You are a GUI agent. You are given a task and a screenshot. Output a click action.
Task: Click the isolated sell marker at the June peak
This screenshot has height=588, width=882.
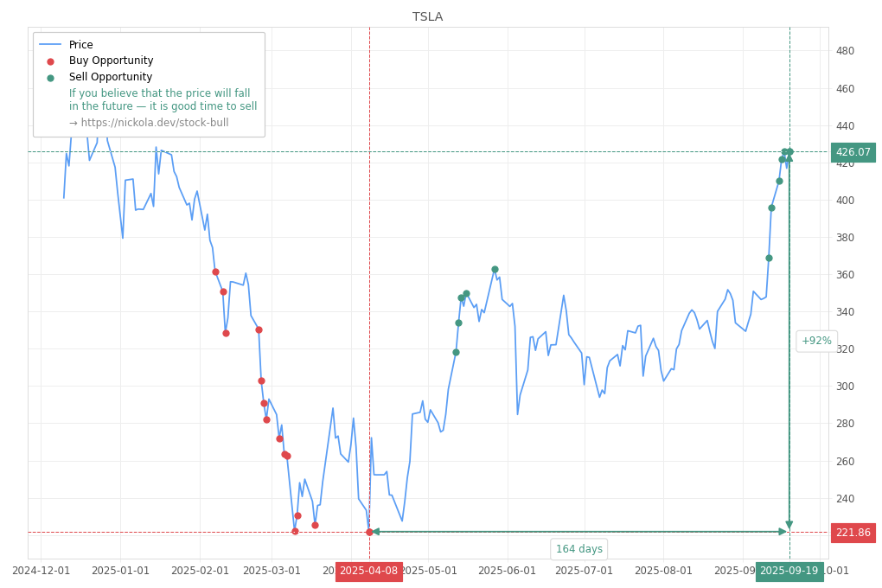coord(495,269)
